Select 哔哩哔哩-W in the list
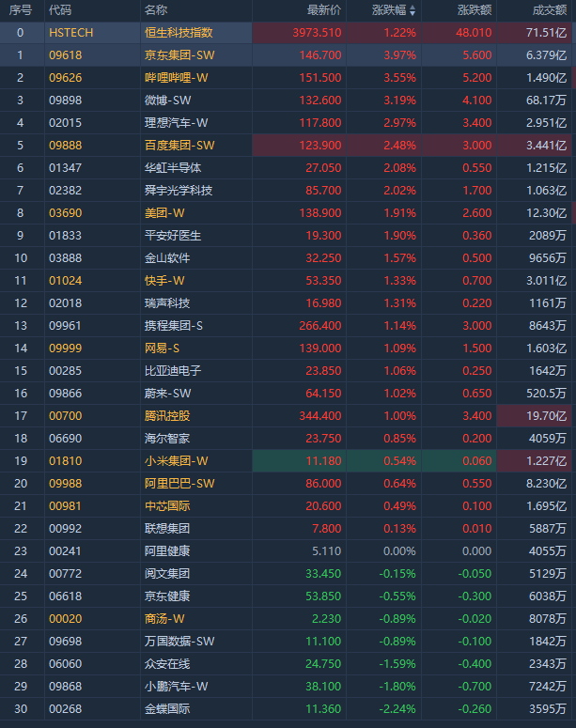Screen dimensions: 576x728 tap(176, 77)
